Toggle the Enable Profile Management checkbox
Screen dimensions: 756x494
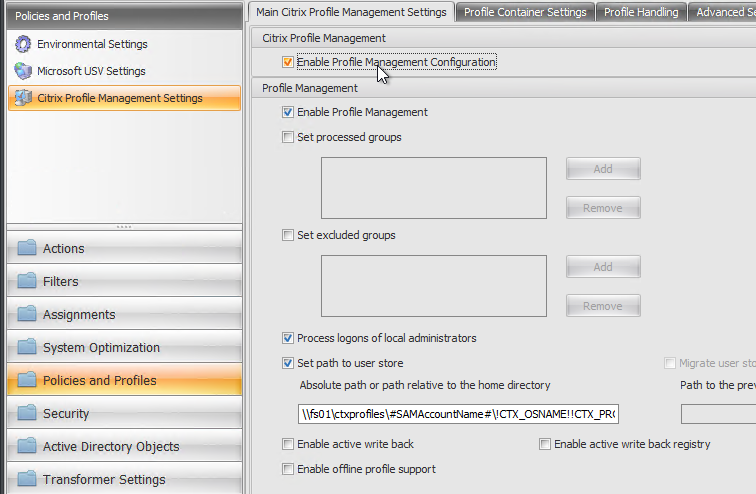point(288,112)
